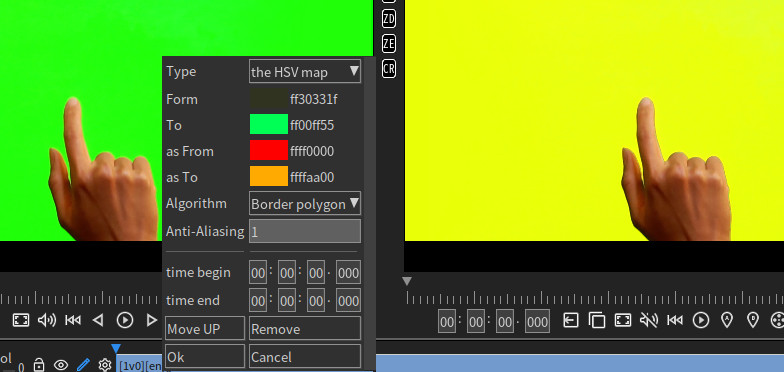Open the Algorithm dropdown showing Border polygon
784x372 pixels.
click(305, 204)
